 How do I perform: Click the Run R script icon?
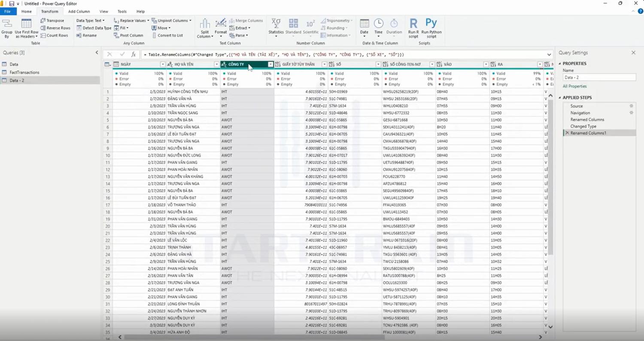click(x=413, y=23)
